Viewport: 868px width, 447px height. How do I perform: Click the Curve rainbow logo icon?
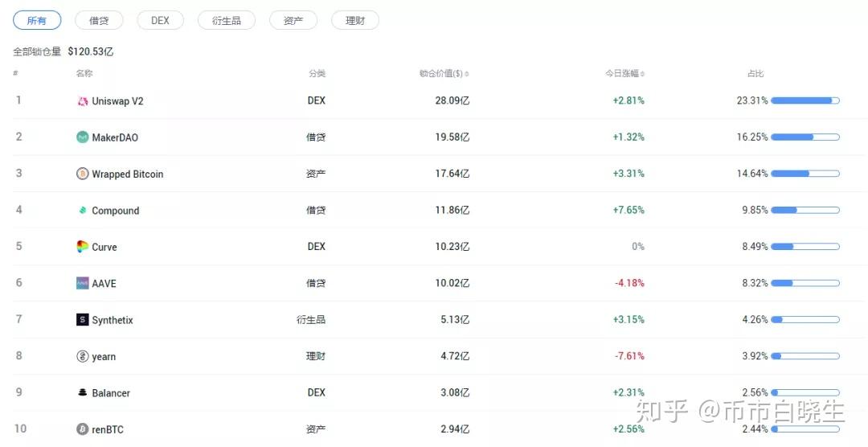pyautogui.click(x=82, y=247)
